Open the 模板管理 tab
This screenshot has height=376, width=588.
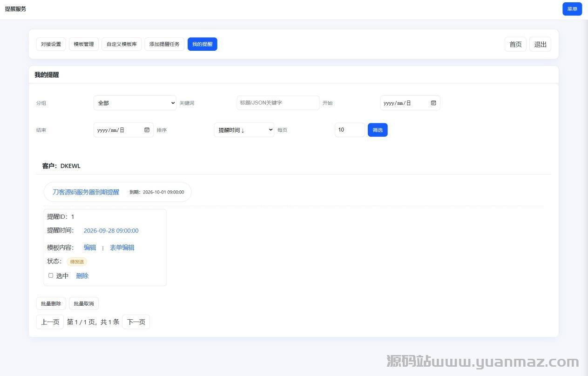[84, 44]
